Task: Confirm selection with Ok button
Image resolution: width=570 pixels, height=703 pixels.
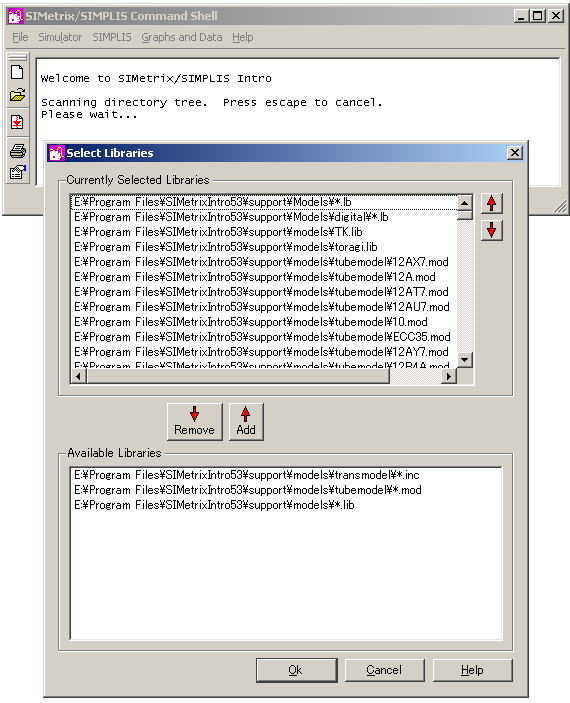Action: [x=296, y=670]
